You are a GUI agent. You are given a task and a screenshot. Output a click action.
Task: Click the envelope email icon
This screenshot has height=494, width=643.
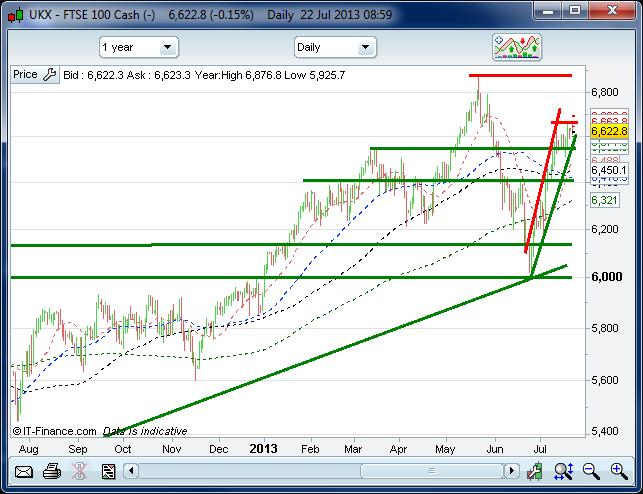[x=24, y=471]
